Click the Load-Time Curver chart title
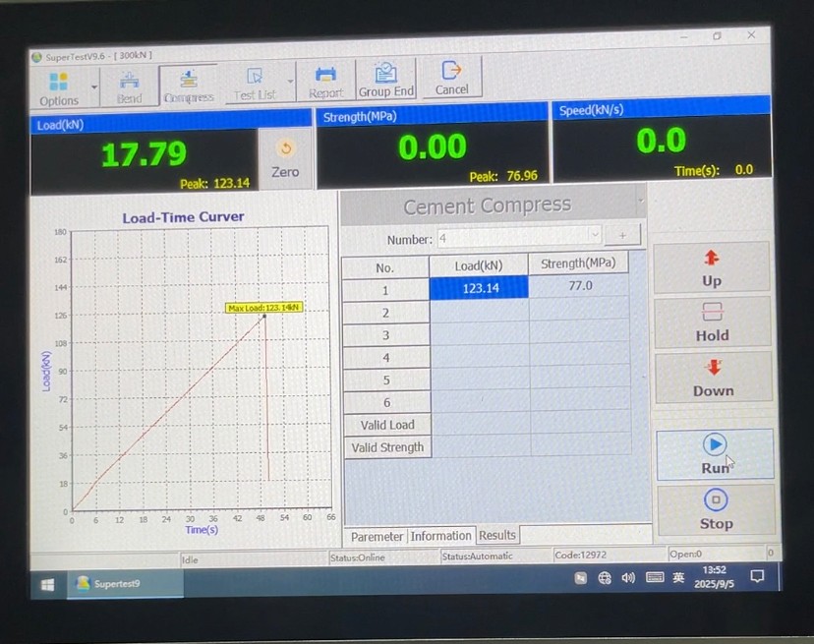 click(x=183, y=217)
